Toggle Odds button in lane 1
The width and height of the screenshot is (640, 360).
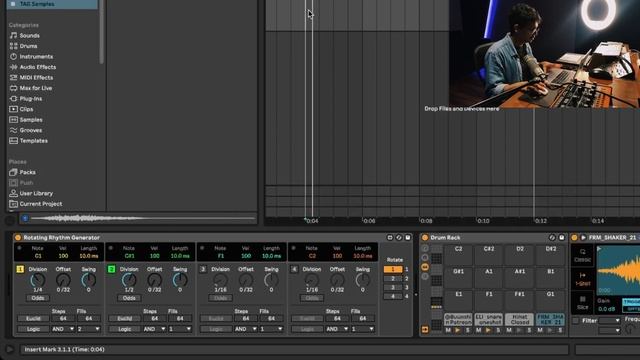coord(38,298)
